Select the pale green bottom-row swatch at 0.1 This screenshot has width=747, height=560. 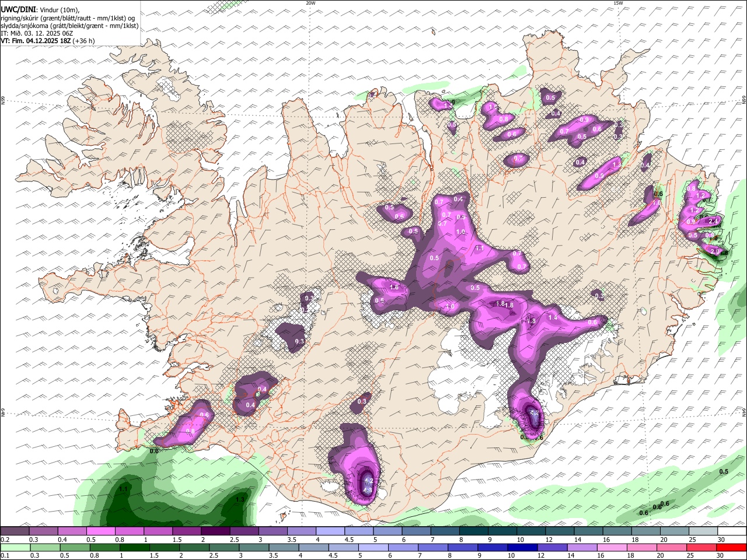tap(15, 547)
